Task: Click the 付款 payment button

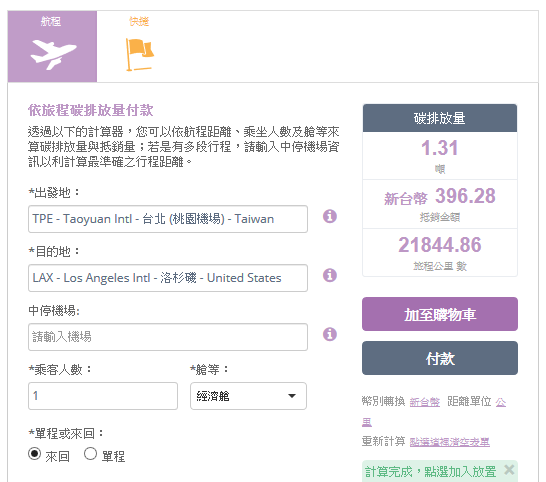Action: pos(440,358)
